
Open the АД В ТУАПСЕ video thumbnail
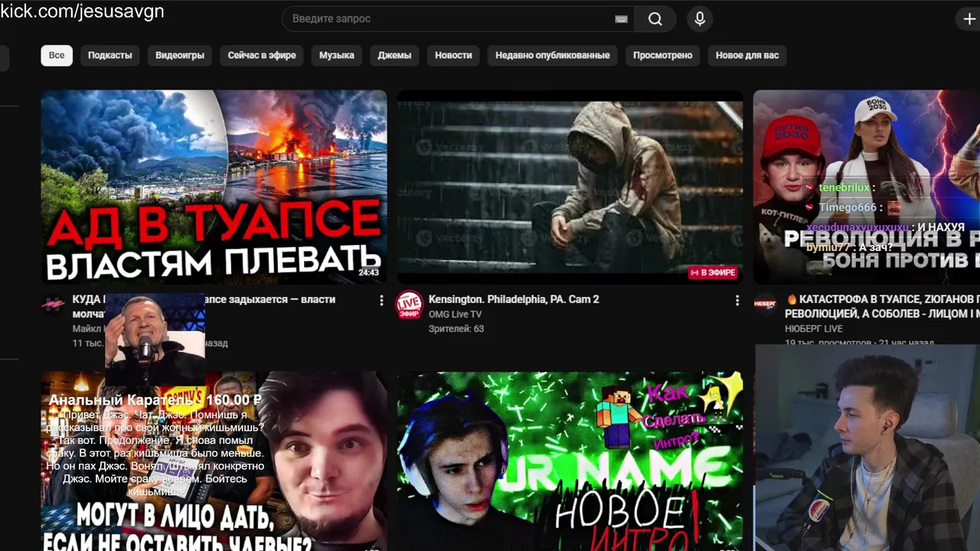pos(214,187)
